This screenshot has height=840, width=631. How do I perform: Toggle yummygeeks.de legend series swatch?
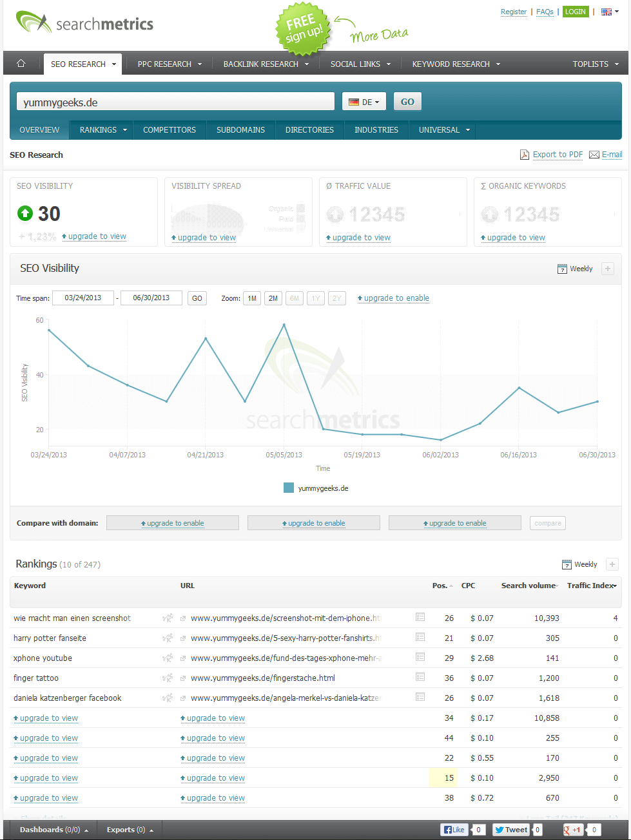pos(289,488)
